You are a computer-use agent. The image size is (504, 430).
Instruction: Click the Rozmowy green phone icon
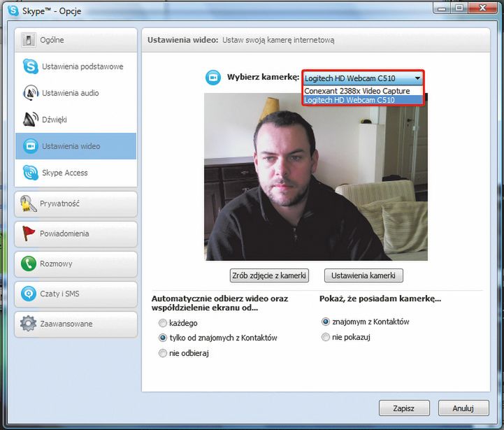[x=28, y=264]
